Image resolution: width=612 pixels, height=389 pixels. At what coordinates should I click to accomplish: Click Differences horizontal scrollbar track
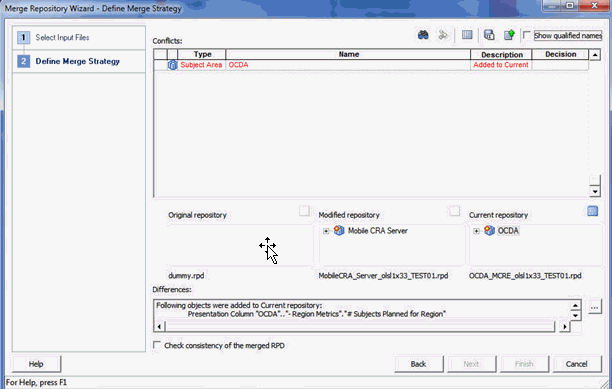click(360, 326)
